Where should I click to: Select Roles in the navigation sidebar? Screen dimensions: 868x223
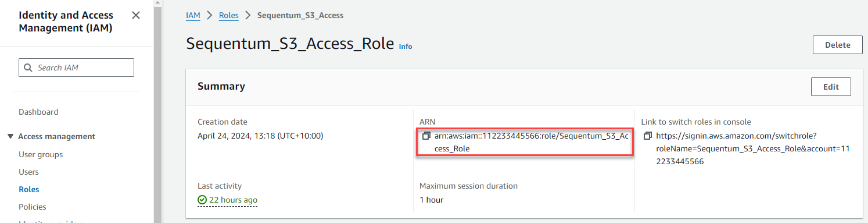click(x=29, y=189)
